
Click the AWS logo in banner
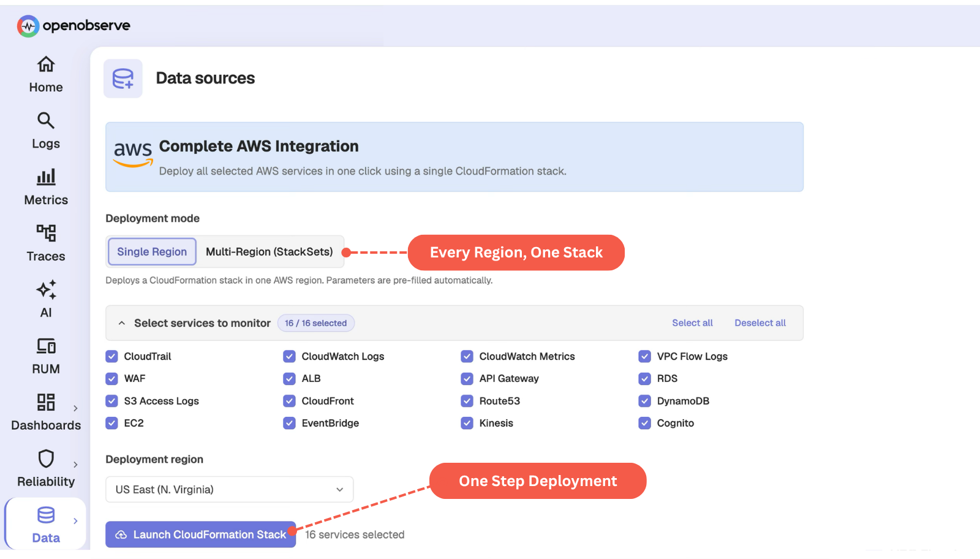point(133,153)
